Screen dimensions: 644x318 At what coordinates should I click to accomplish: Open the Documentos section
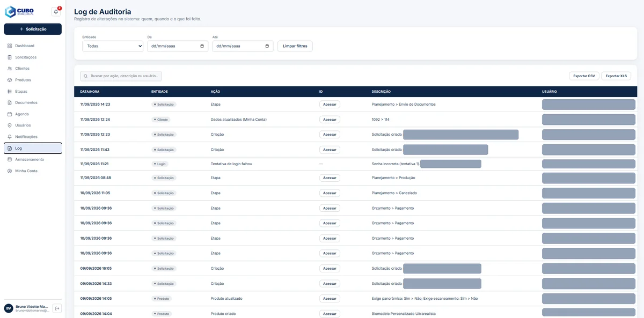pos(33,102)
